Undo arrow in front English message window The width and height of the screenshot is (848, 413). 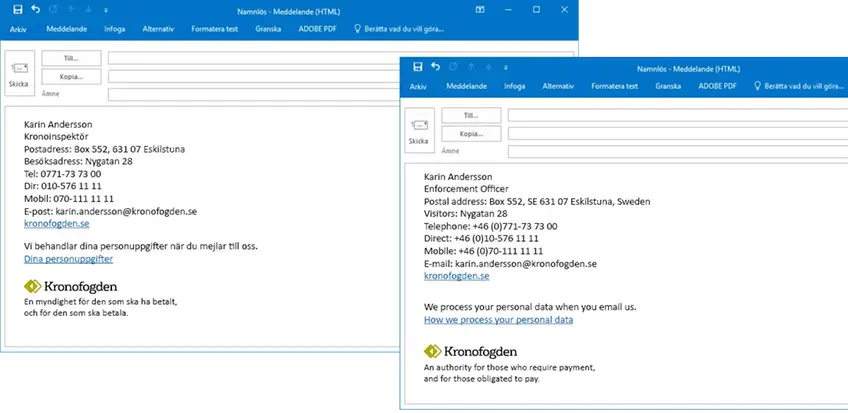435,66
